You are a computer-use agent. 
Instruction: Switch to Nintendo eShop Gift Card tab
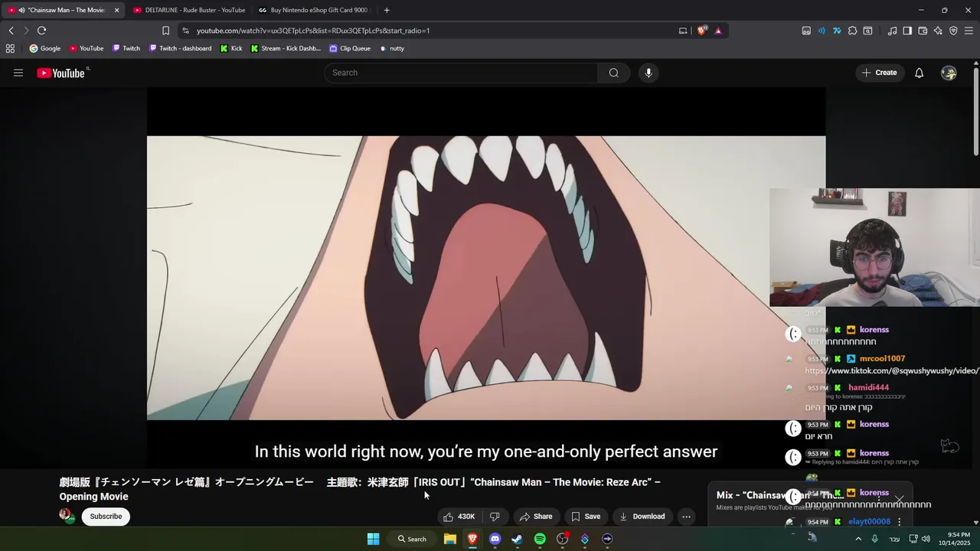[x=314, y=10]
